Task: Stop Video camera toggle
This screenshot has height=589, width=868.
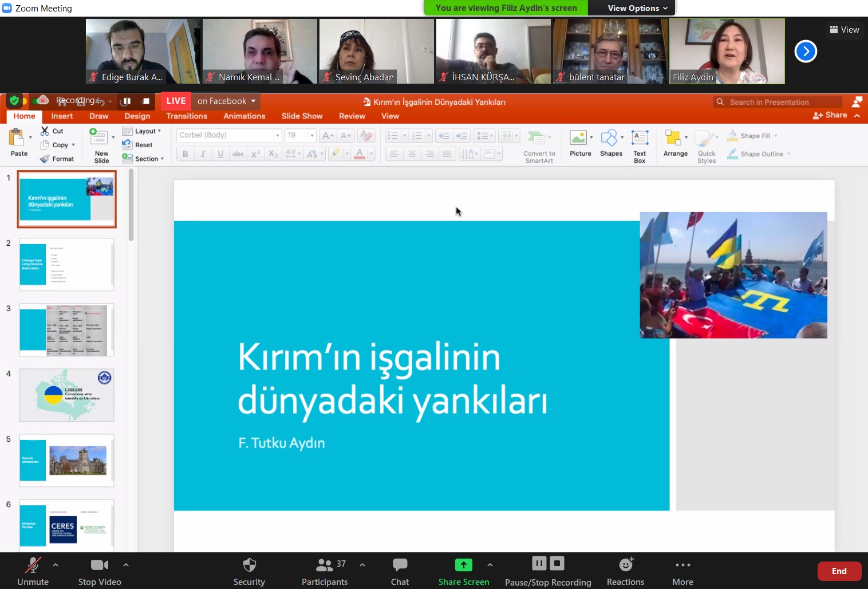Action: 100,572
